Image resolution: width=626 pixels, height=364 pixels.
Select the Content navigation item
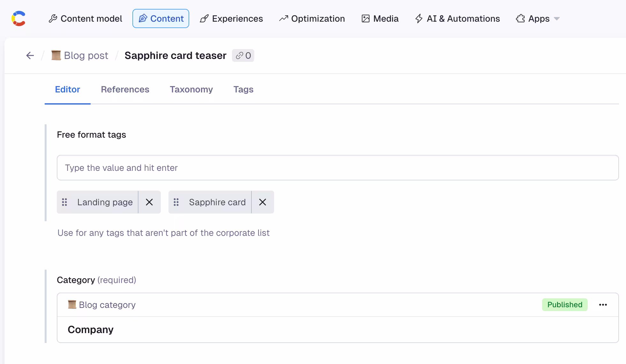coord(161,18)
